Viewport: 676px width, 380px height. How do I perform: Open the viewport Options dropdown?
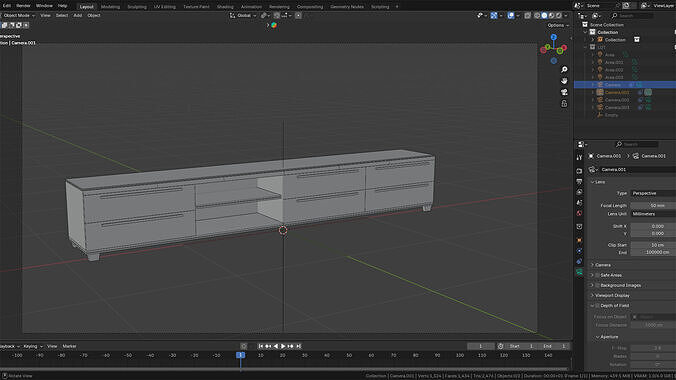click(x=558, y=25)
